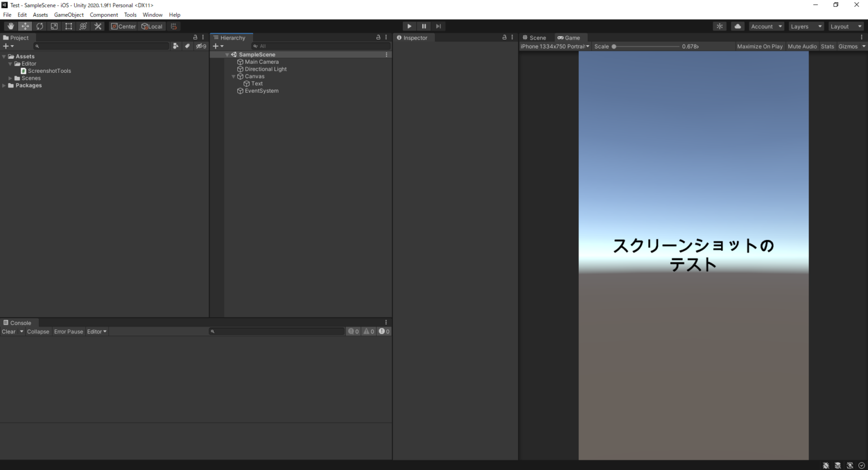Open the sun-shaped services icon in top toolbar
Screen dimensions: 868x470
pyautogui.click(x=719, y=27)
